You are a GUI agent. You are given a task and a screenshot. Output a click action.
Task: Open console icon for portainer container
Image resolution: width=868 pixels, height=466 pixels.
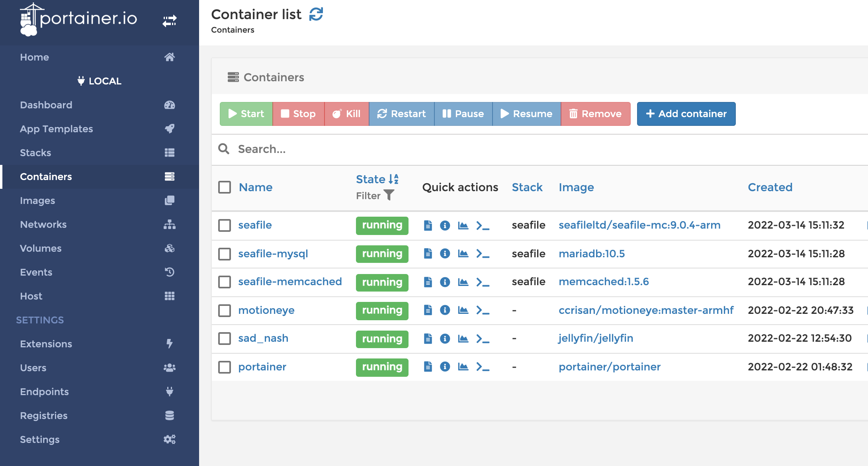coord(483,367)
